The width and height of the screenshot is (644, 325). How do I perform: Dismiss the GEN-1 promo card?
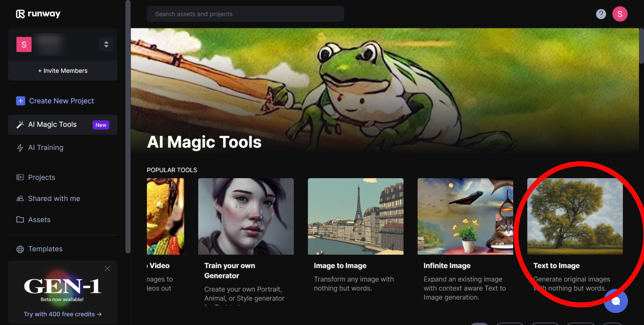tap(107, 268)
